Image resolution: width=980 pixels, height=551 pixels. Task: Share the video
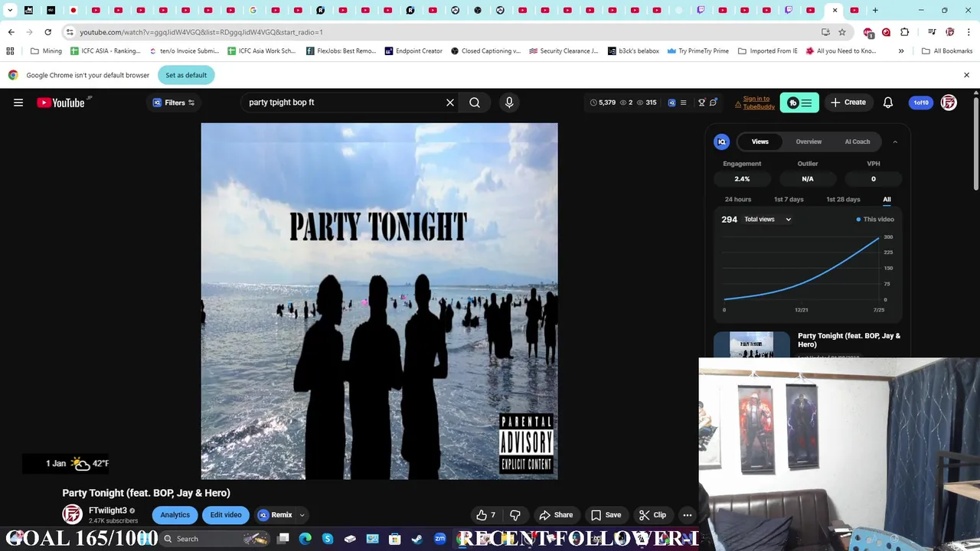coord(556,515)
